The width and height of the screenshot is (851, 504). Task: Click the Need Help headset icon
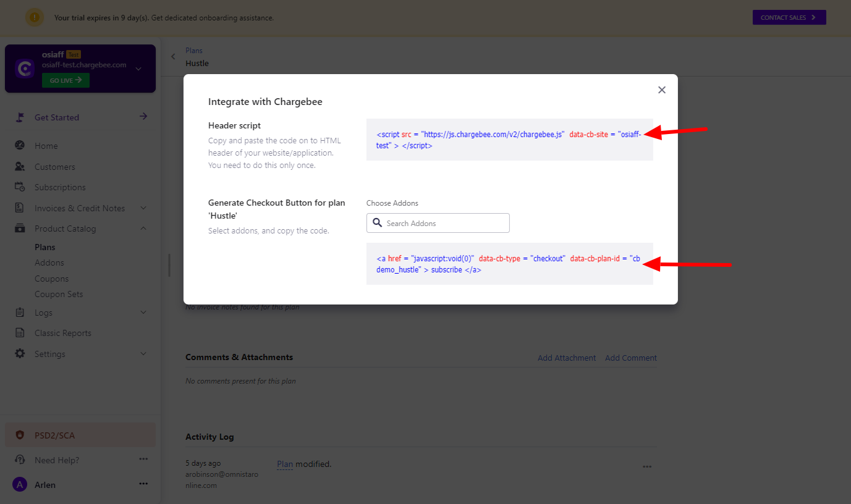click(20, 460)
